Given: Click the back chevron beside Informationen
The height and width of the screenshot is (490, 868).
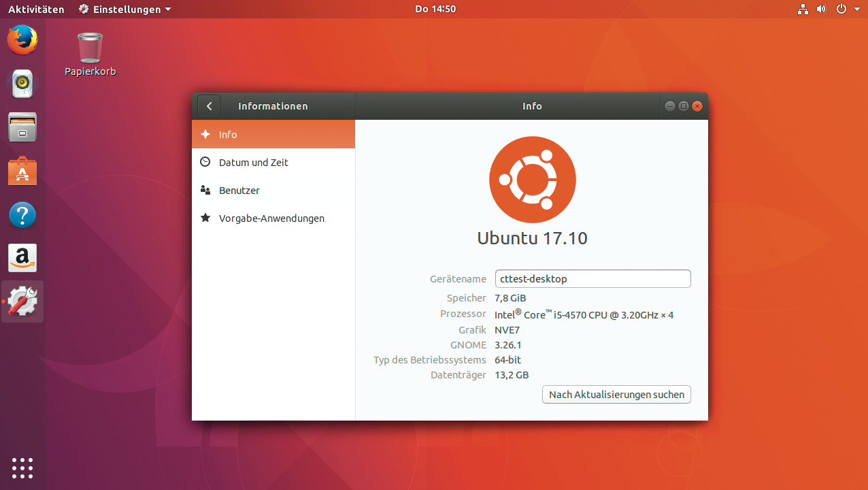Looking at the screenshot, I should 209,106.
